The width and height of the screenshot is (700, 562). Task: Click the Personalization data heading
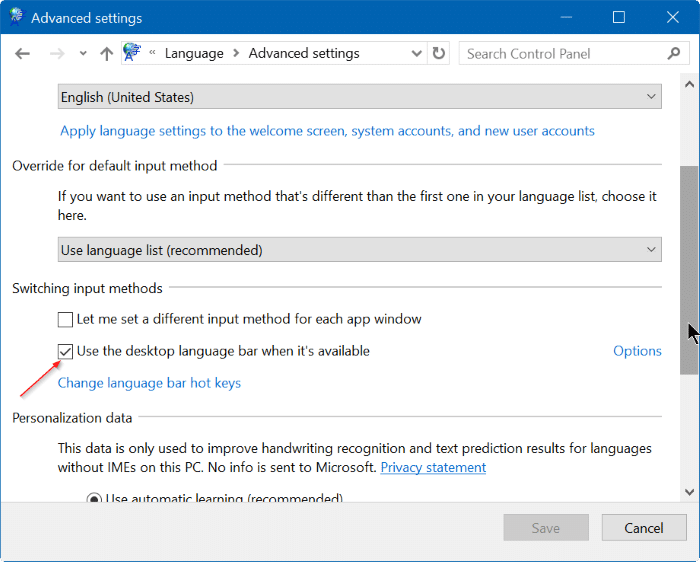(72, 418)
